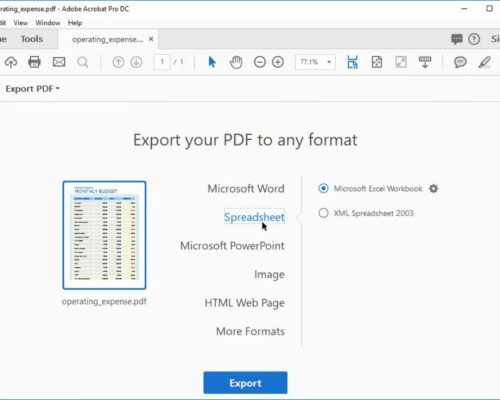Click the fit one full page icon
Viewport: 500px width, 400px height.
click(x=377, y=62)
